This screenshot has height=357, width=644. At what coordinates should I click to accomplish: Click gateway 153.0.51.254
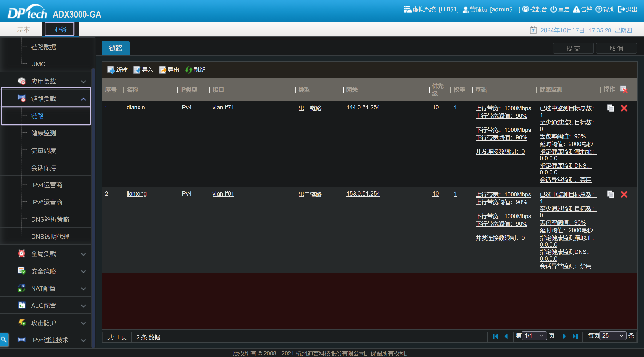(363, 194)
